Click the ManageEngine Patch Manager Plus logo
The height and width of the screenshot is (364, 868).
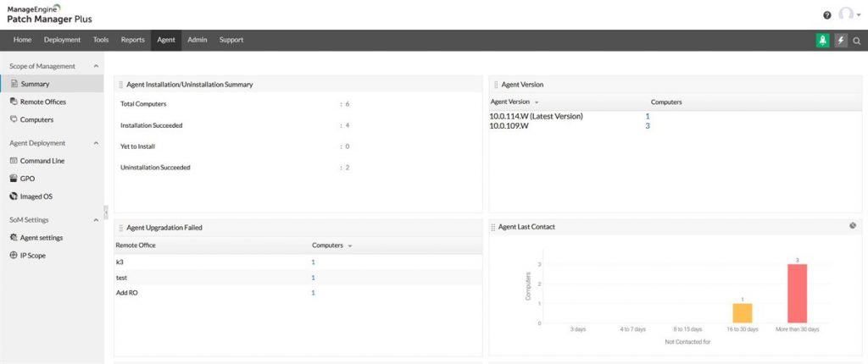pyautogui.click(x=49, y=14)
